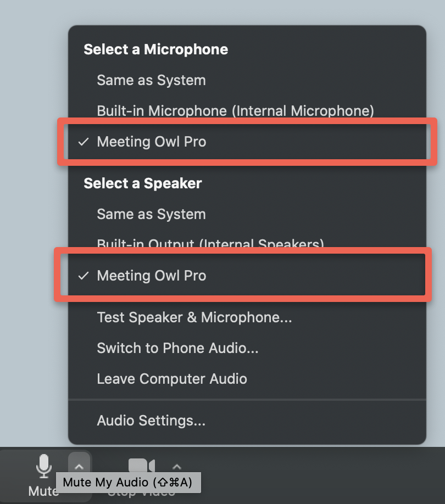
Task: Pick Built-in Microphone (Internal Microphone)
Action: [235, 111]
